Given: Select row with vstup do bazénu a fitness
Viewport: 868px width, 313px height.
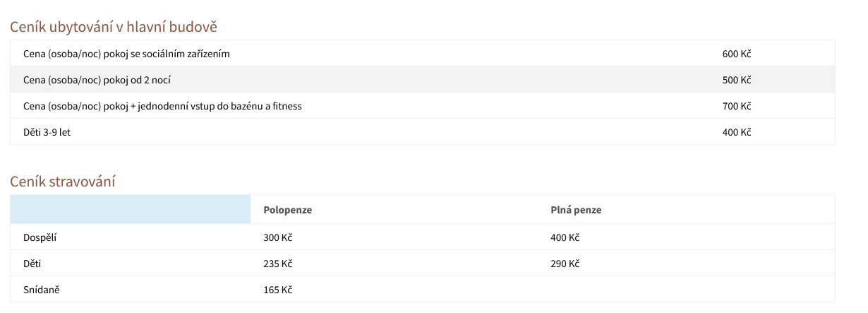Looking at the screenshot, I should (x=423, y=105).
